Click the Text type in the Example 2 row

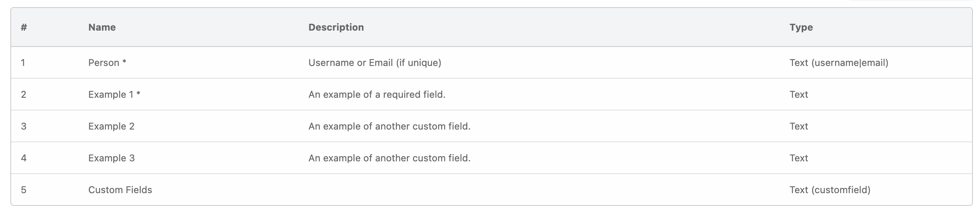click(x=798, y=126)
